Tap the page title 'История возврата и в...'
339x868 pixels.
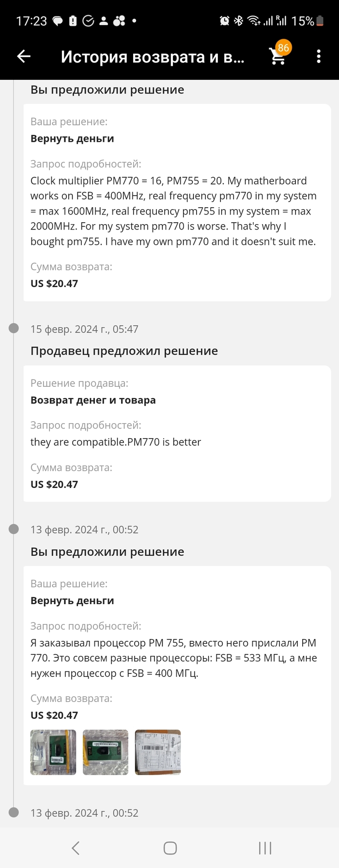pos(153,57)
